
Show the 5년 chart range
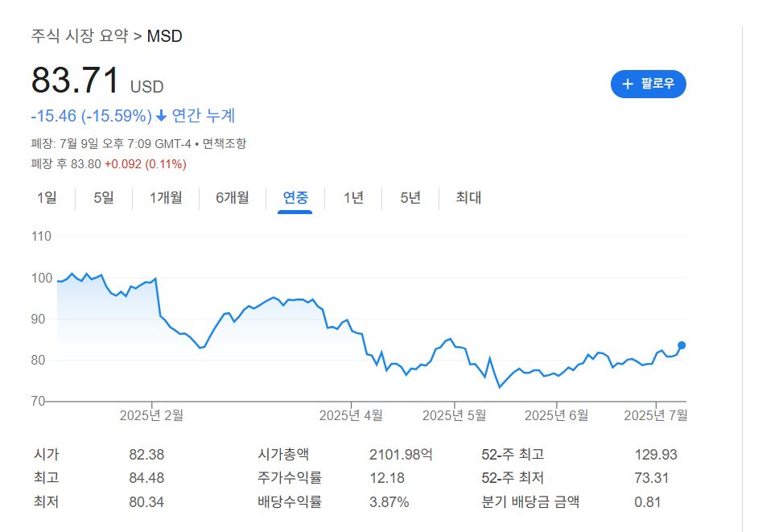(x=410, y=198)
